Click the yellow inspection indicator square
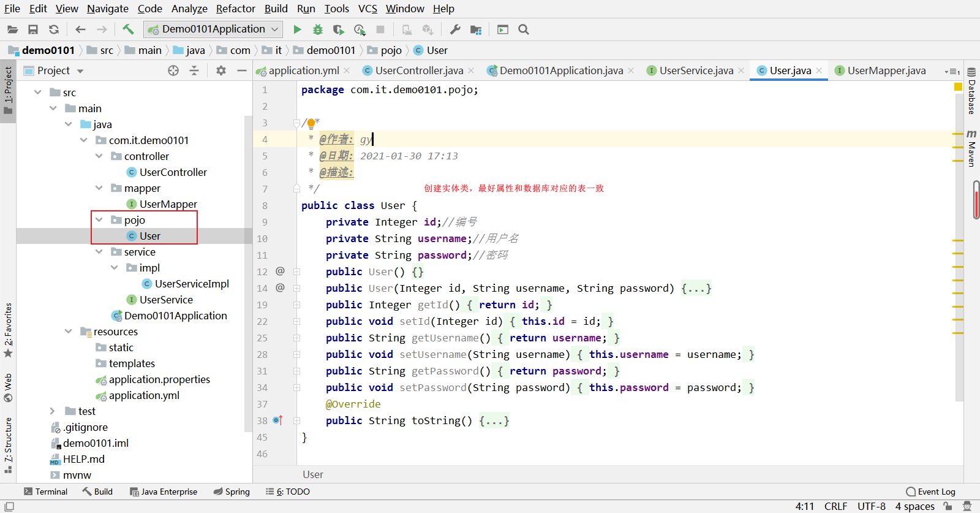This screenshot has width=980, height=513. 959,87
